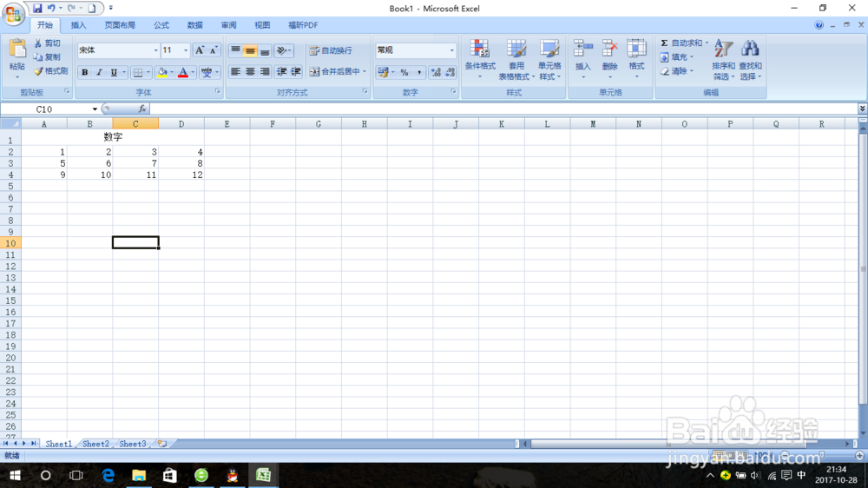Click AutoSum 自动求和 button
This screenshot has height=488, width=868.
pos(681,43)
